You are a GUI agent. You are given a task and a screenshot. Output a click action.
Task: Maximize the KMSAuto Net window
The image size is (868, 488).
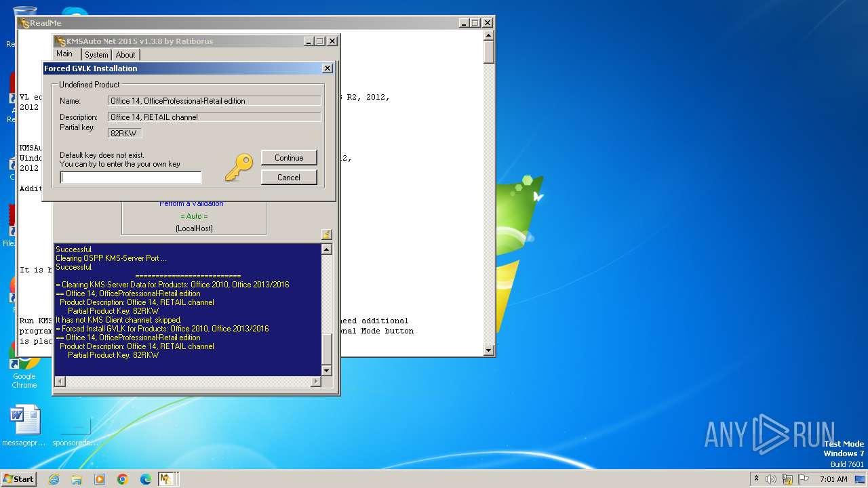click(x=320, y=41)
